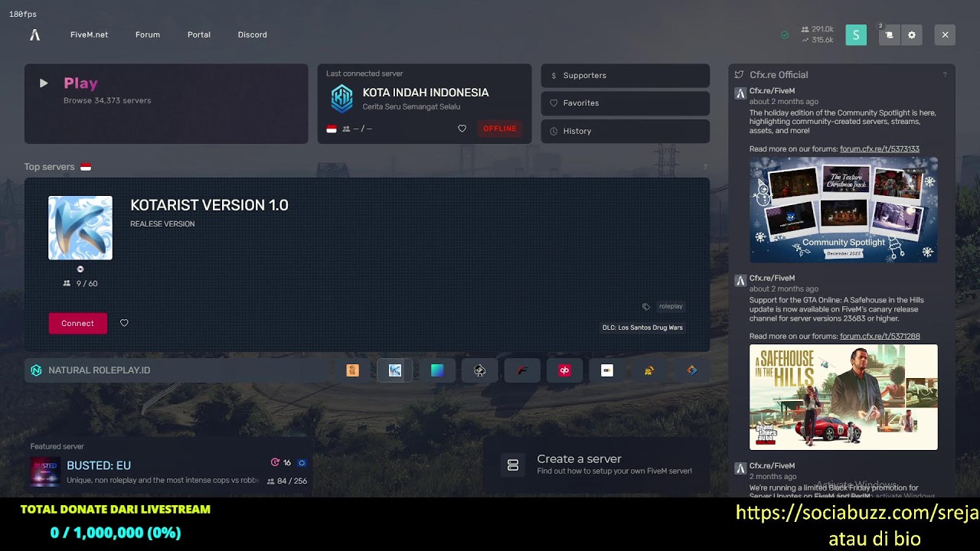Open the forum.cfx.re/t/5371288 link
980x551 pixels.
880,337
